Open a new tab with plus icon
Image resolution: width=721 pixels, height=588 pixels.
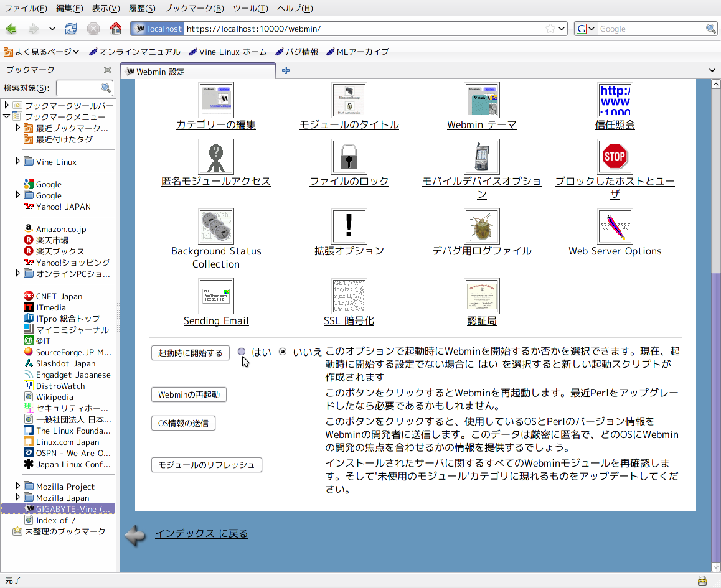click(x=286, y=70)
